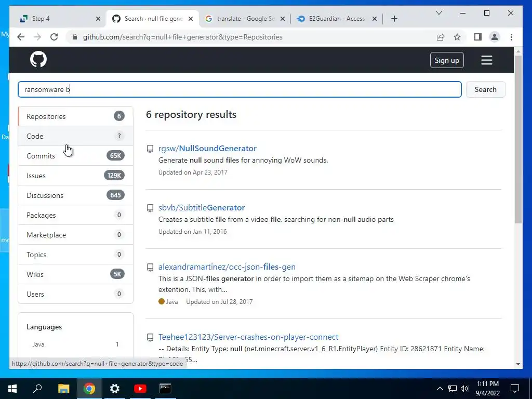Bookmark this page with the star icon

tap(457, 37)
